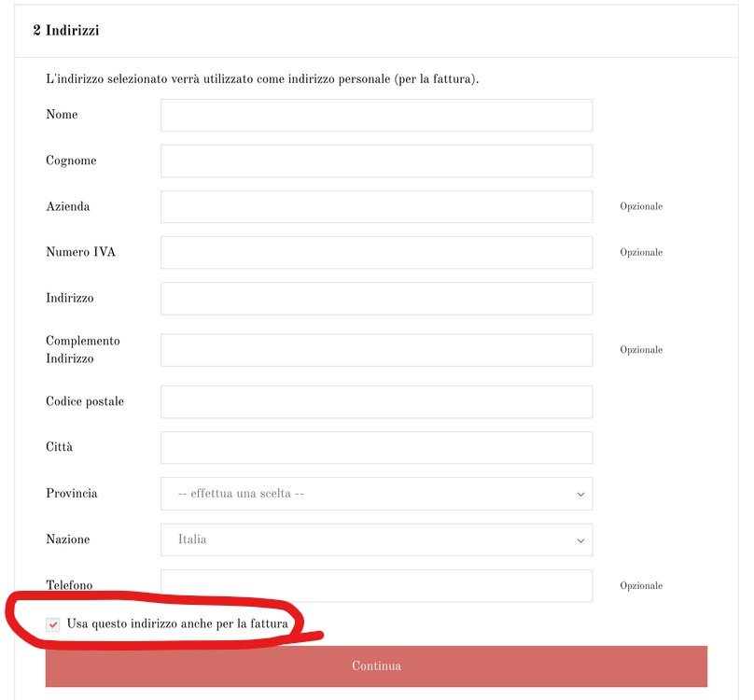Click the Cognome text field
Screen dimensions: 754x700
[x=376, y=161]
